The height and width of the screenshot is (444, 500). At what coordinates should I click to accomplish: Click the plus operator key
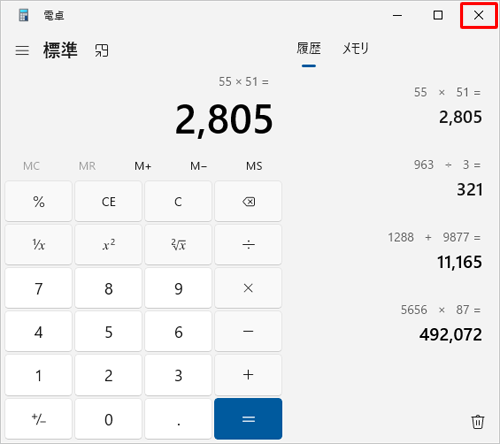[x=248, y=375]
